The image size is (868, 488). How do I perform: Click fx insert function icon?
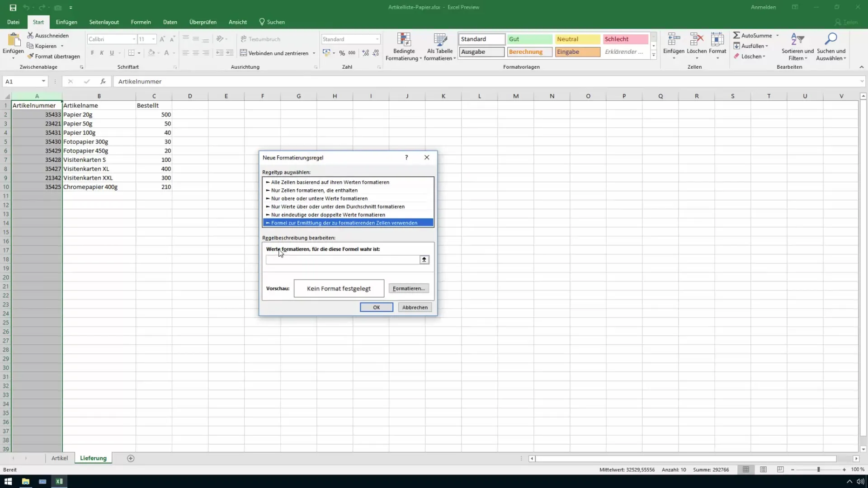point(103,81)
